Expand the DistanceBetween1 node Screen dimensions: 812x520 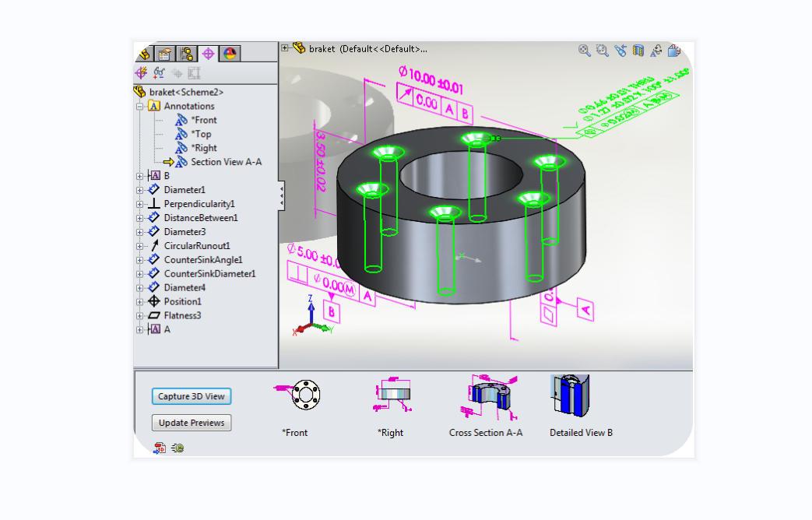(140, 218)
